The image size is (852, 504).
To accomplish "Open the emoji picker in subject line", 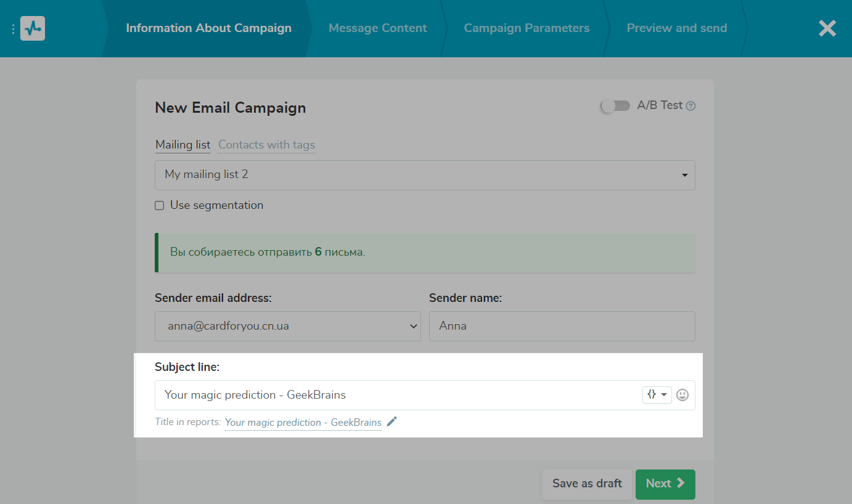I will (682, 395).
